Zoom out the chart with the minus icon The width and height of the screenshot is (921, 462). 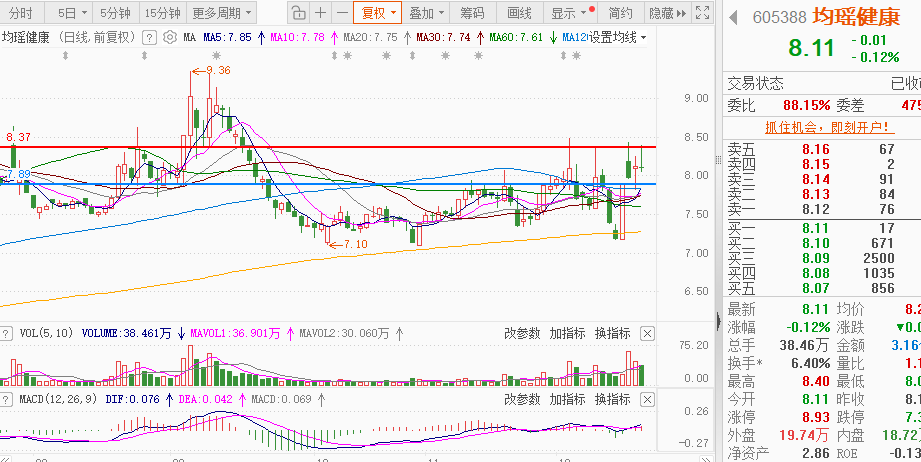pos(342,12)
